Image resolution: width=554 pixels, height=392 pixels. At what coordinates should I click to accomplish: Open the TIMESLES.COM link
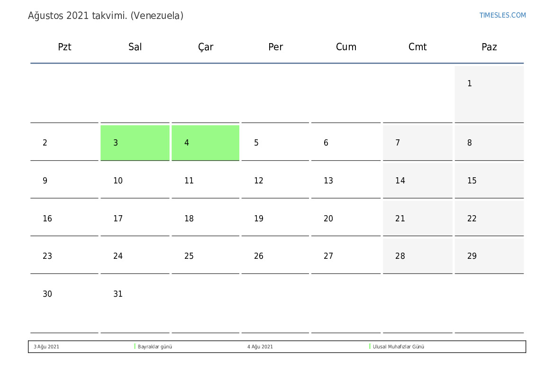click(x=502, y=15)
